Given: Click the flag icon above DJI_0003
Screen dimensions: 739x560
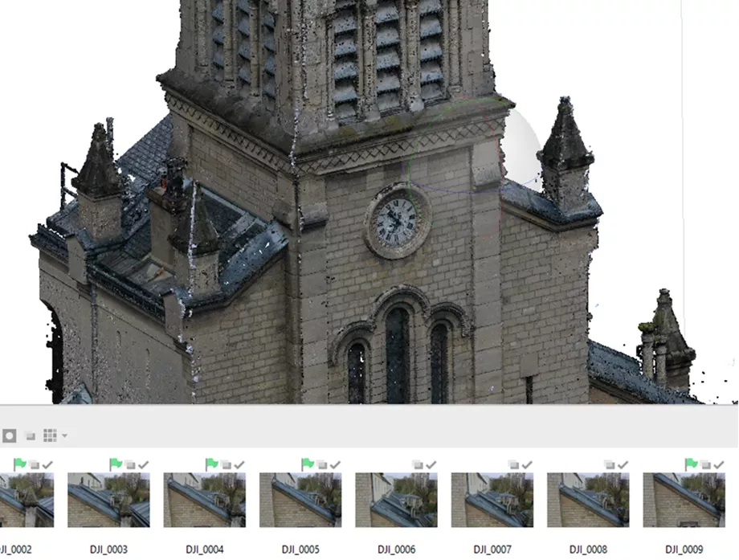Looking at the screenshot, I should pyautogui.click(x=117, y=464).
